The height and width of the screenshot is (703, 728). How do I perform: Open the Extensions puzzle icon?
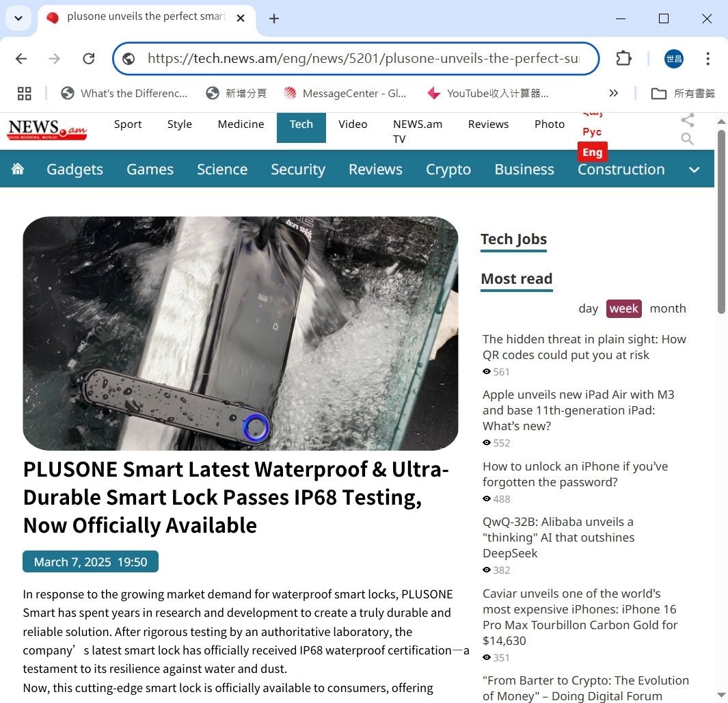(623, 59)
